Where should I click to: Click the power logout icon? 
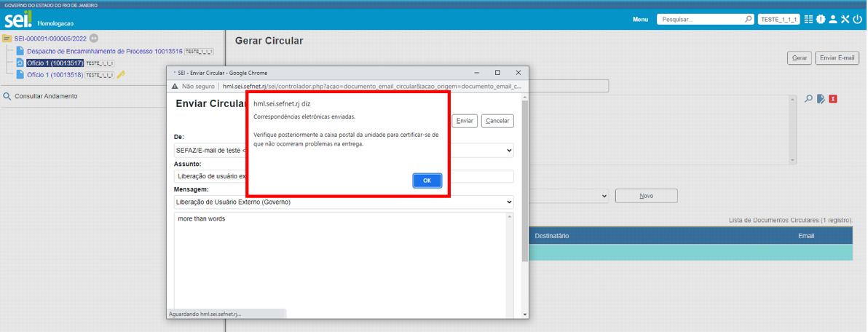pyautogui.click(x=858, y=20)
